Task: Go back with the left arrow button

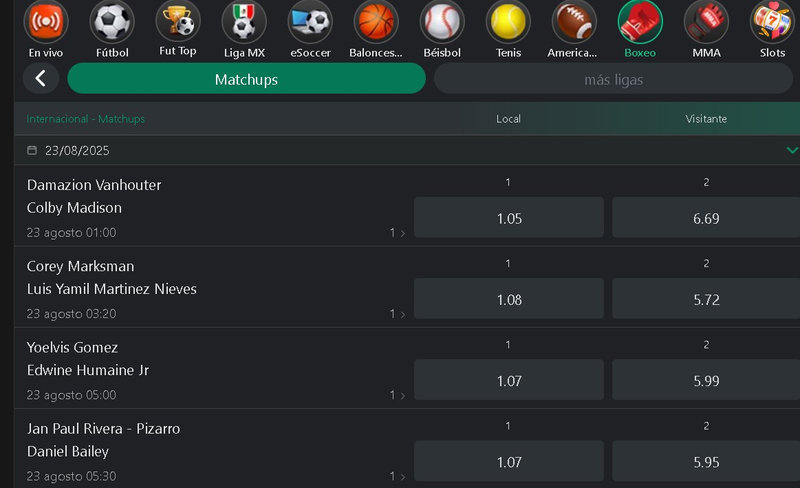Action: pyautogui.click(x=41, y=79)
